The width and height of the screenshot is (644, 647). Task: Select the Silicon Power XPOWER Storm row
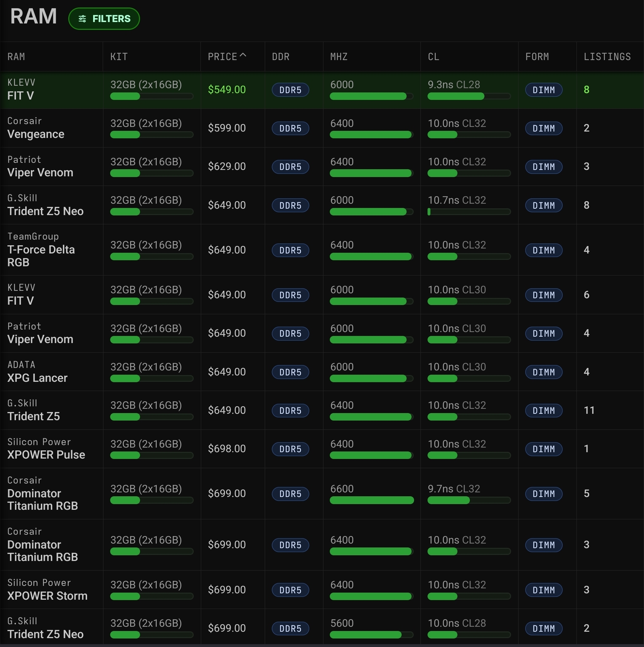[x=322, y=589]
